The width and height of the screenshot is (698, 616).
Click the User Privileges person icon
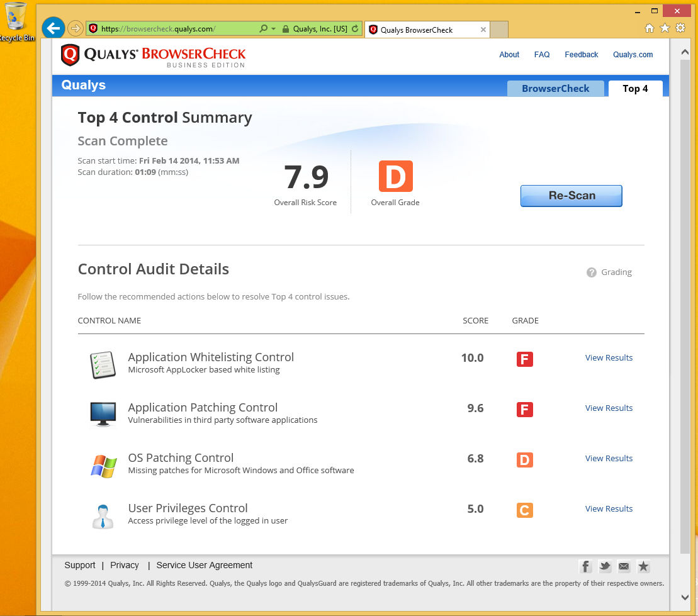pos(103,517)
